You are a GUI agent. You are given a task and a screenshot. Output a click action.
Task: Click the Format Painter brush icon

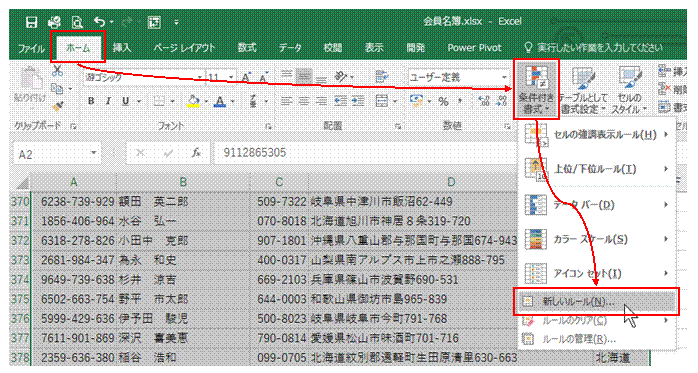(x=57, y=106)
